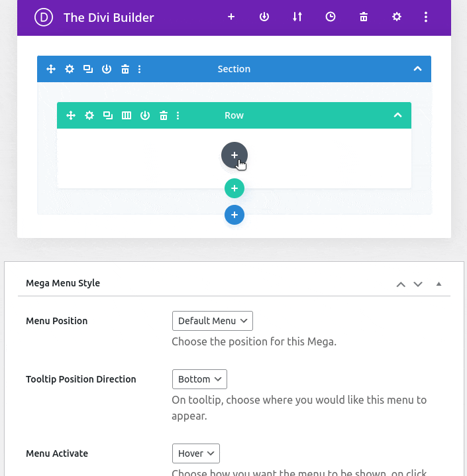The image size is (467, 476).
Task: Move Mega Menu Style panel down
Action: [418, 284]
